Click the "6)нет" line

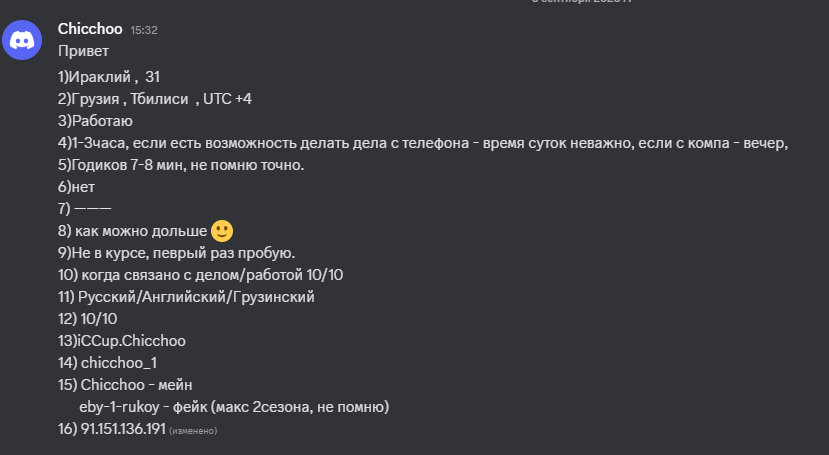click(76, 187)
